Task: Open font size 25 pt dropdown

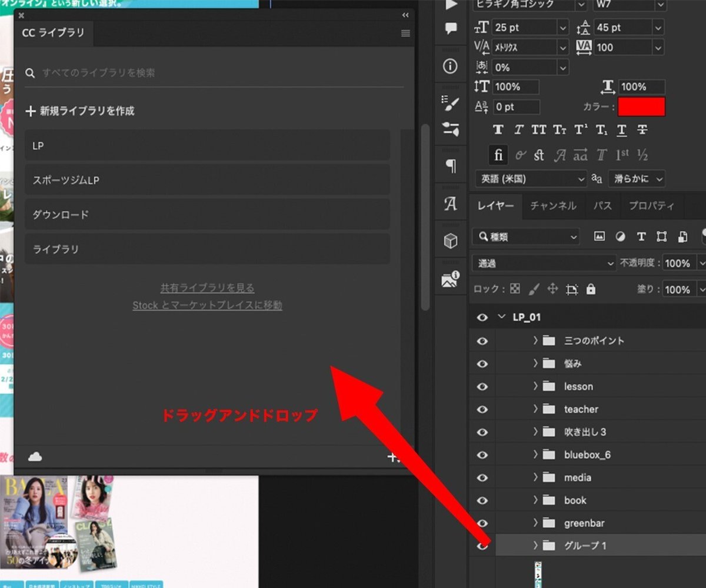Action: click(x=563, y=28)
